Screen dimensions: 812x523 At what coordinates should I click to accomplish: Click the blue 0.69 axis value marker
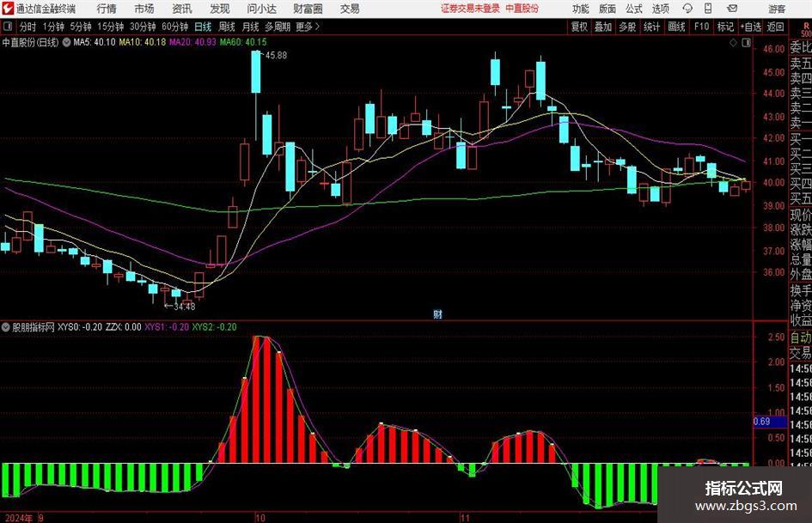tap(770, 422)
